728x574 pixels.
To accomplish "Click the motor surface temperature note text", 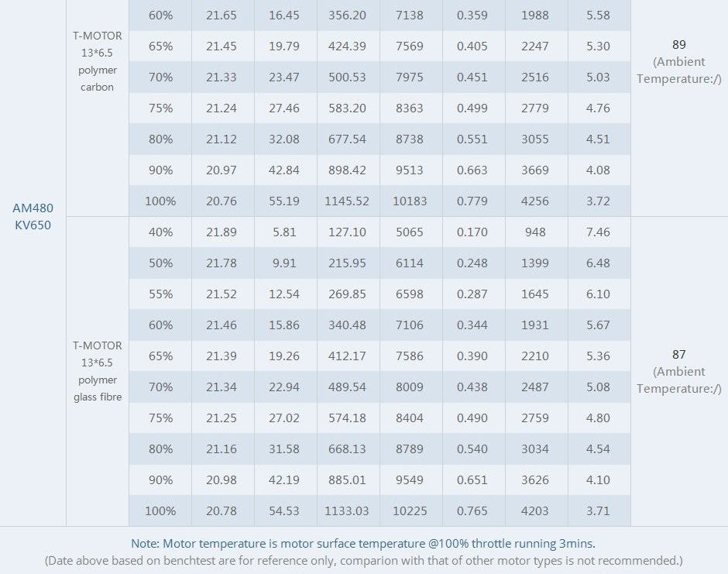I will (363, 543).
